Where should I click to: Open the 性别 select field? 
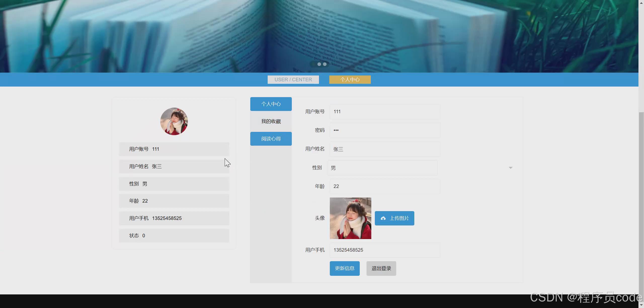point(382,168)
